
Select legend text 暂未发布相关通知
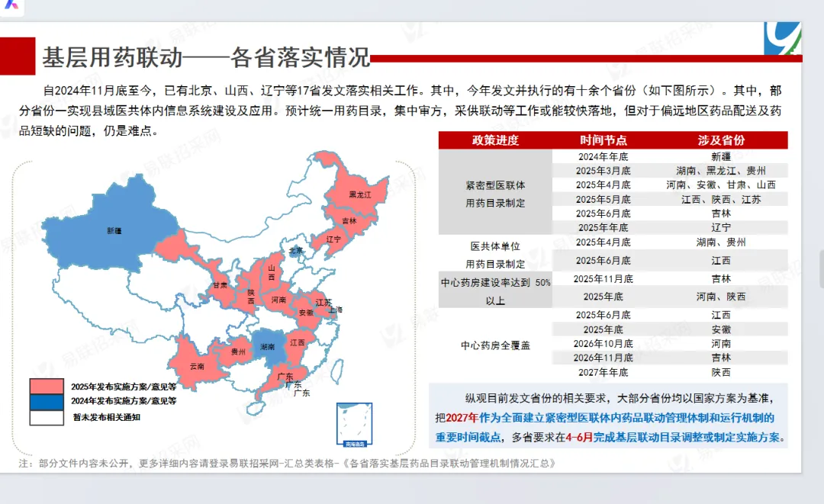click(107, 417)
